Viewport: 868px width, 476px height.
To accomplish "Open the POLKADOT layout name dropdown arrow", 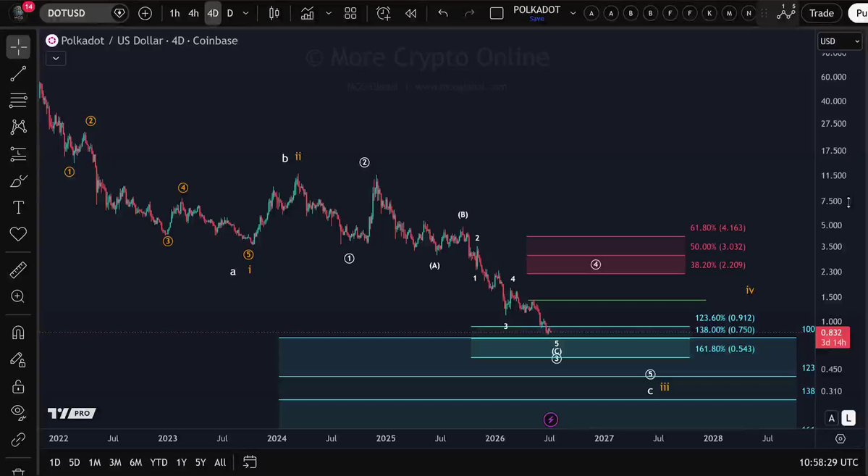I will [x=573, y=13].
